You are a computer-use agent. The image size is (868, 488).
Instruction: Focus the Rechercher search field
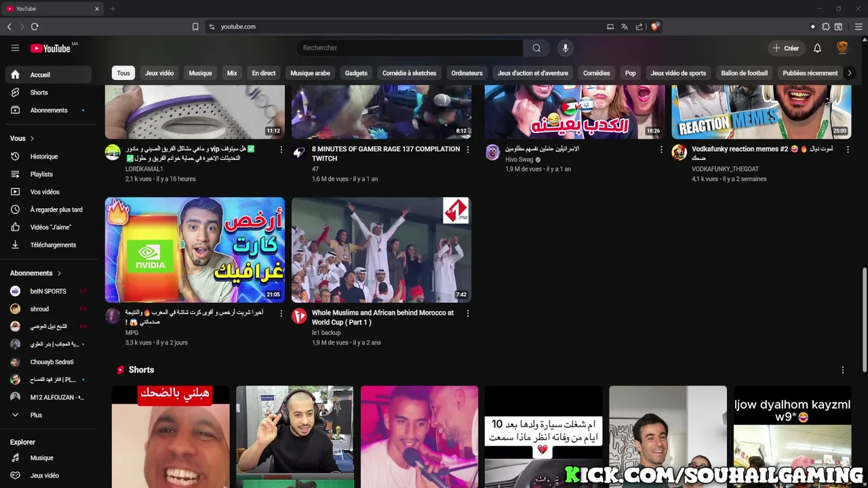coord(410,48)
